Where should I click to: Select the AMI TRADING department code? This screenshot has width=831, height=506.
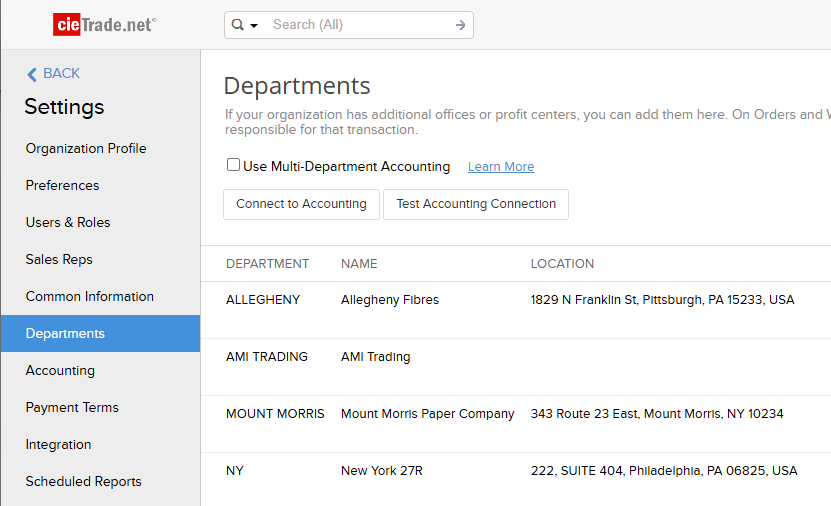coord(267,357)
